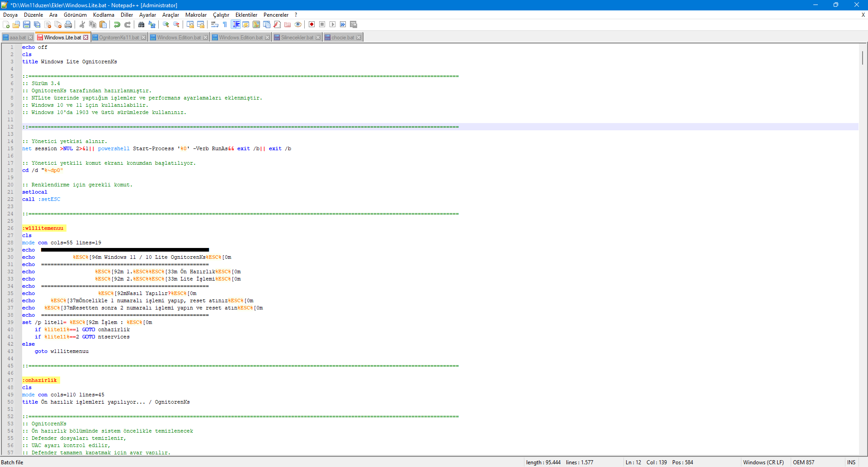Start macro recording
Image resolution: width=868 pixels, height=467 pixels.
coord(312,24)
